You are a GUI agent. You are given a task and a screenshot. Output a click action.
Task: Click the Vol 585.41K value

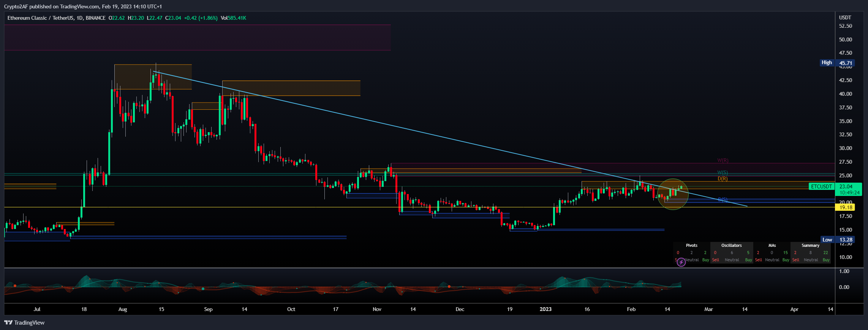(x=233, y=18)
